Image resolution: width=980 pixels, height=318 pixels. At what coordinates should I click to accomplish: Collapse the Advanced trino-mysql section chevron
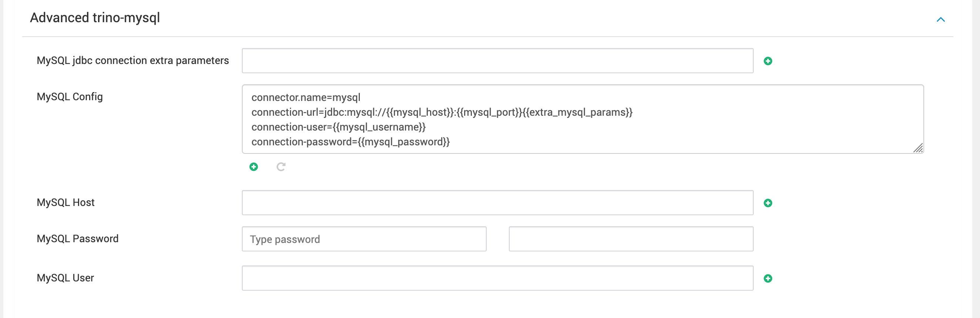[940, 19]
